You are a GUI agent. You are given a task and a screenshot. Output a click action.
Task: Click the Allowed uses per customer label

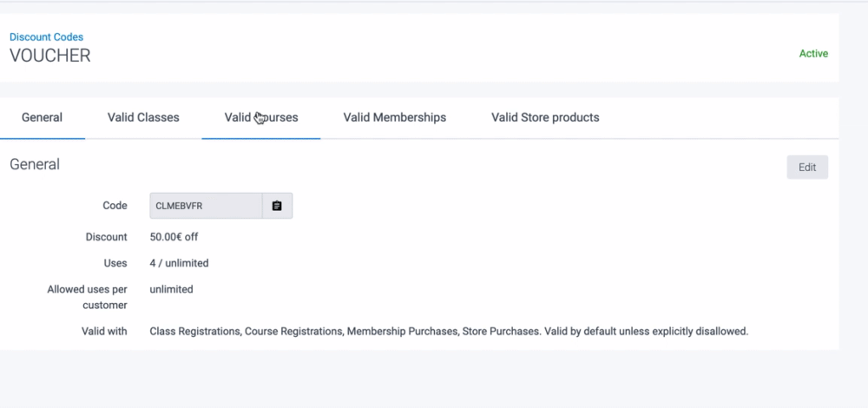87,297
